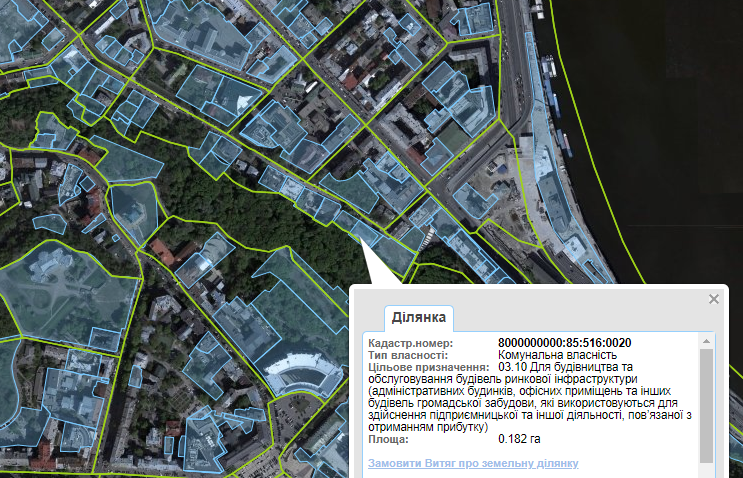This screenshot has width=743, height=478.
Task: Click the popup vertical scrollbar thumb
Action: click(x=707, y=400)
